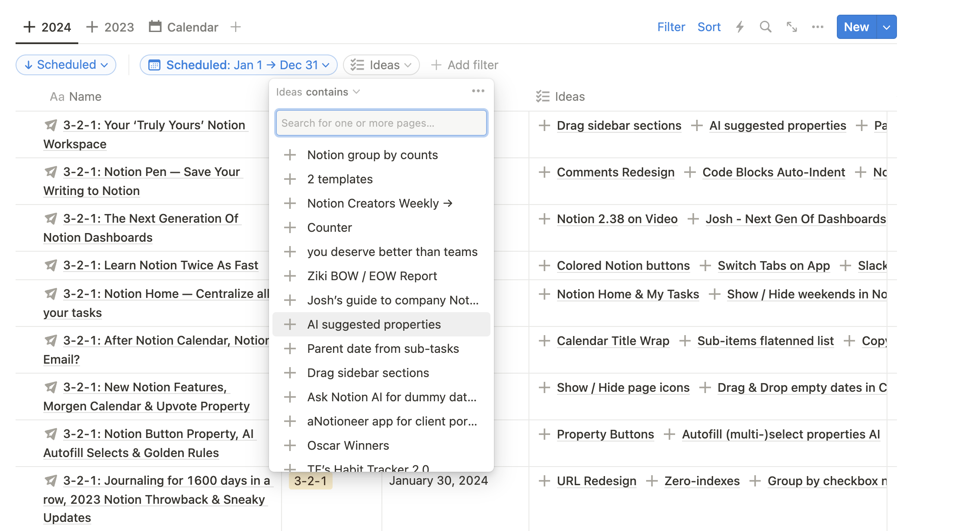Open database automations with the lightning bolt icon
Image resolution: width=980 pixels, height=531 pixels.
(740, 27)
